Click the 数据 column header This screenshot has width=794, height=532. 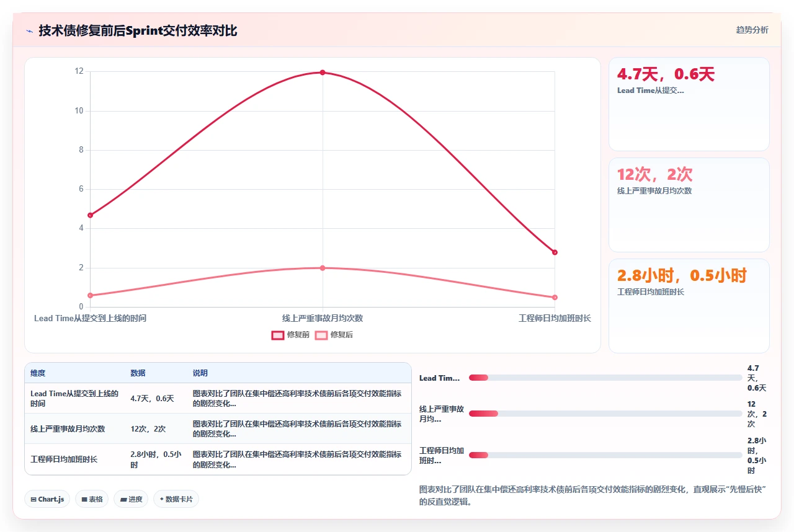click(155, 373)
